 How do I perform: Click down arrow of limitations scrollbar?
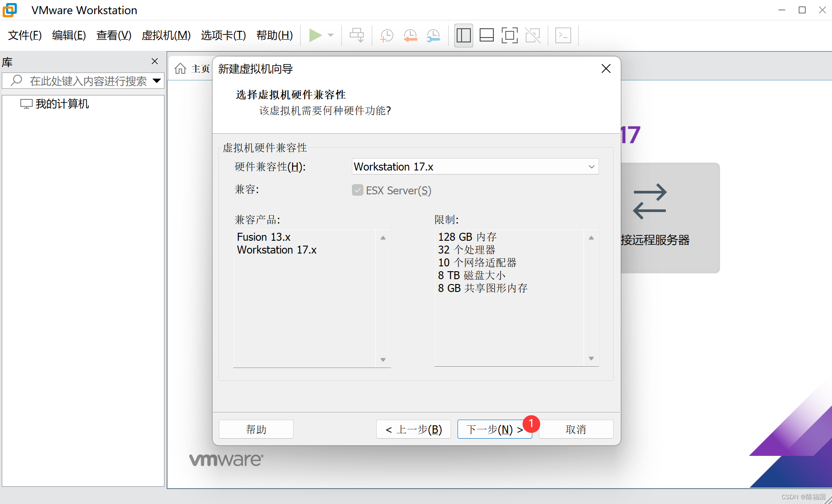[x=592, y=358]
